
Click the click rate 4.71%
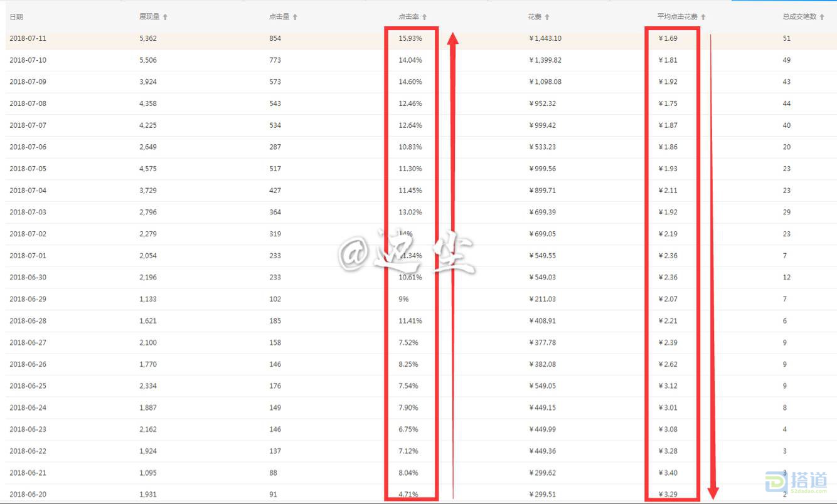pyautogui.click(x=408, y=495)
